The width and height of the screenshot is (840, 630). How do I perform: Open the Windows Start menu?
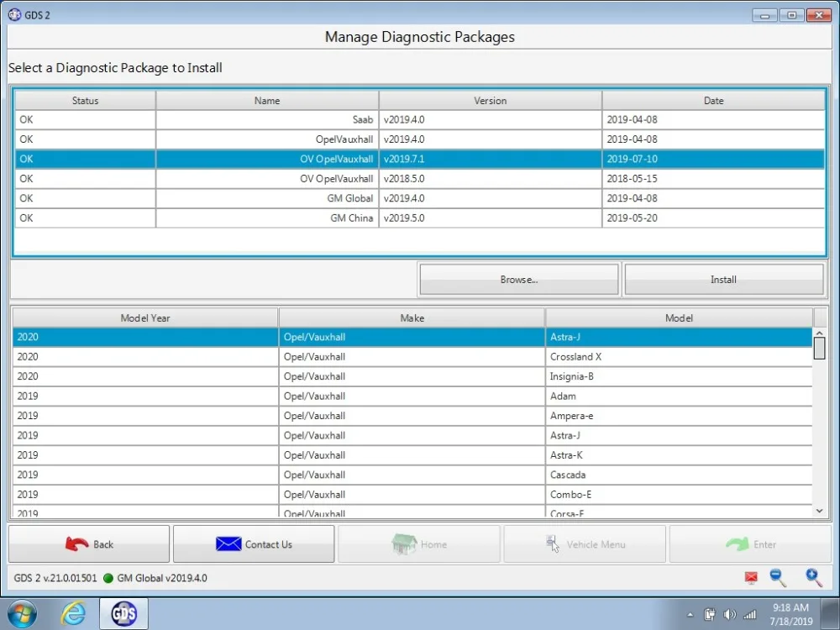coord(22,613)
